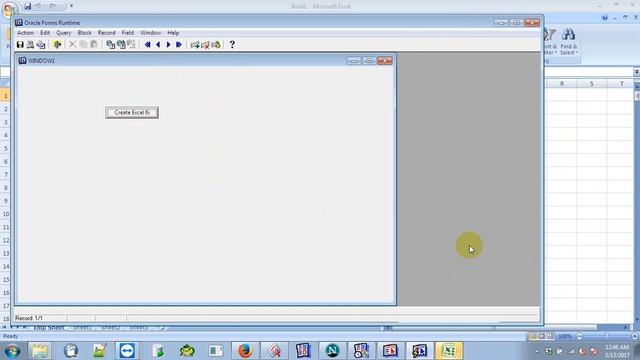
Task: Open Sort & Filter in Excel ribbon
Action: [550, 42]
